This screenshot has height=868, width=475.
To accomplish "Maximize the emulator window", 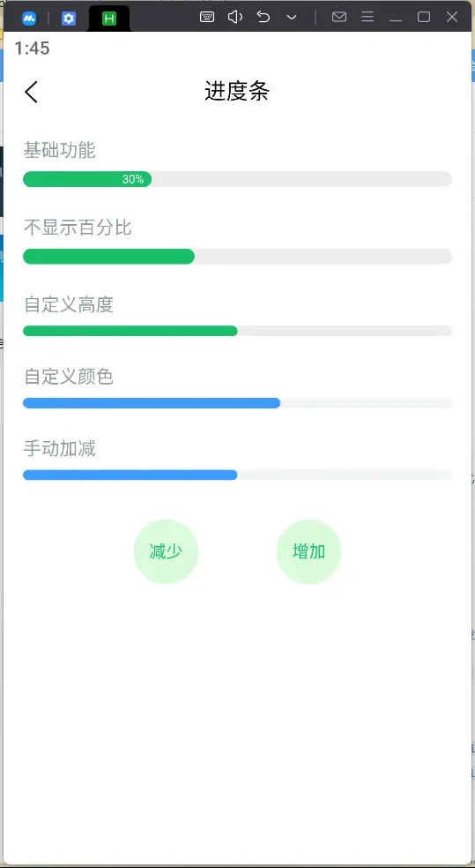I will click(x=424, y=17).
